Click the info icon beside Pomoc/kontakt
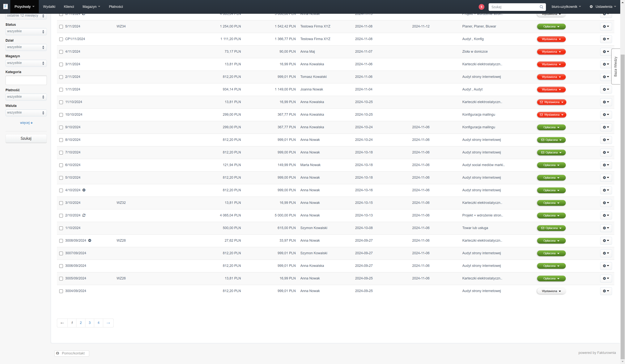 click(x=57, y=353)
